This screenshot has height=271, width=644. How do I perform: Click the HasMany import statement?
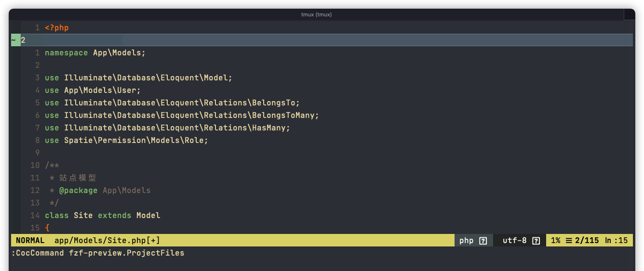[167, 128]
